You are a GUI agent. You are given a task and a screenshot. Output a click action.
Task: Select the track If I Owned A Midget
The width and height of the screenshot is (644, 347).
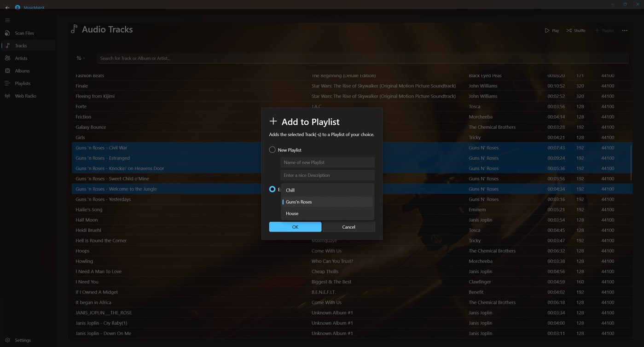click(352, 292)
